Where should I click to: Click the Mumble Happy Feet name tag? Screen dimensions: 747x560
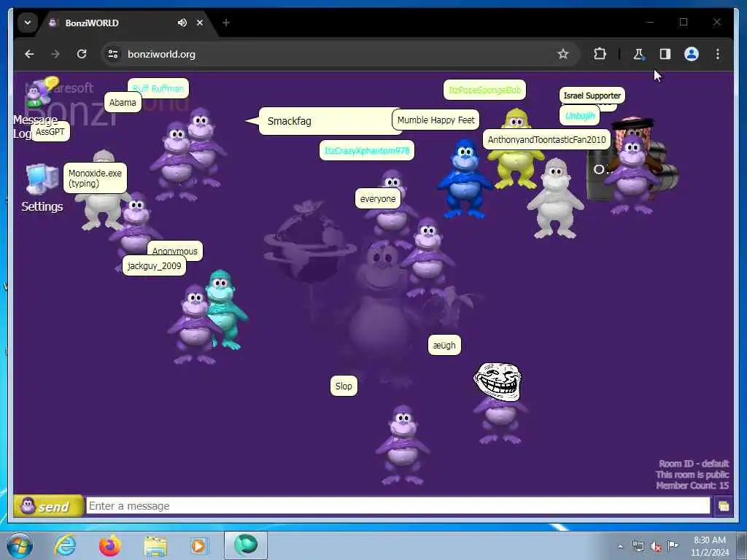pos(436,120)
